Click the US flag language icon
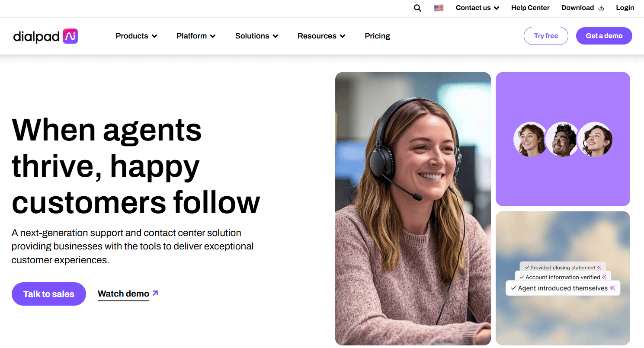Viewport: 644px width, 348px height. tap(439, 7)
